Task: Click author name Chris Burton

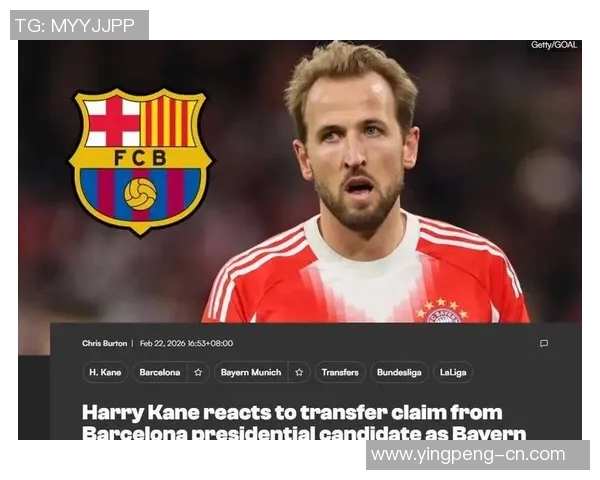Action: coord(104,343)
